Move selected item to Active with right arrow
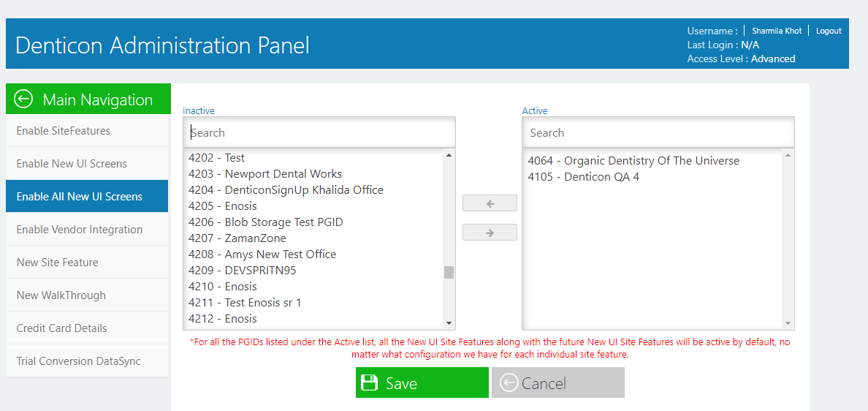 tap(490, 233)
